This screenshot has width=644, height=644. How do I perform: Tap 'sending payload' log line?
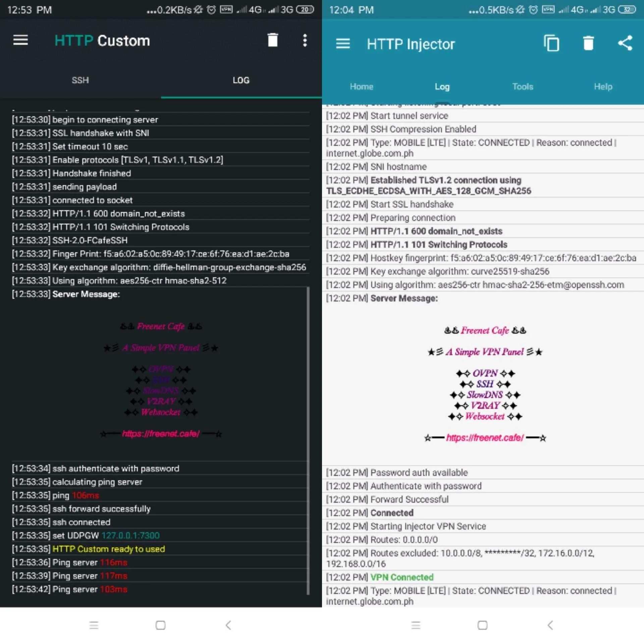point(160,186)
